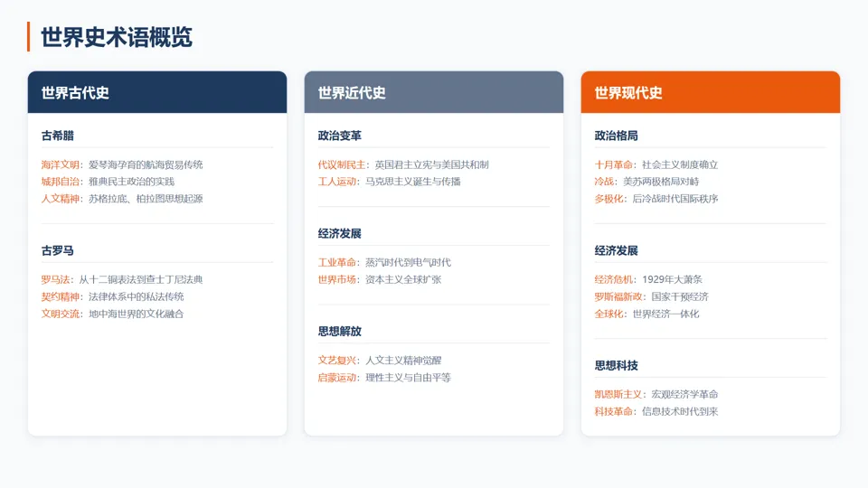
Task: Select the term 文艺复兴
Action: [337, 361]
